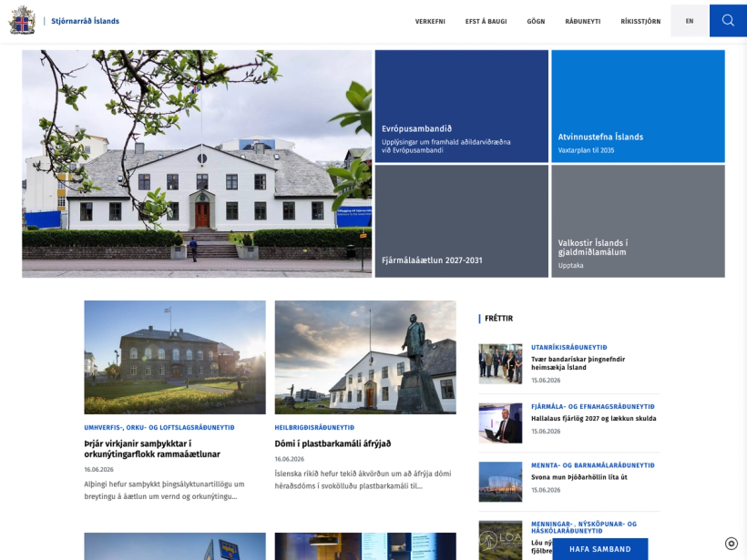Click the Hafa samband contact button
The width and height of the screenshot is (747, 560).
(x=599, y=549)
